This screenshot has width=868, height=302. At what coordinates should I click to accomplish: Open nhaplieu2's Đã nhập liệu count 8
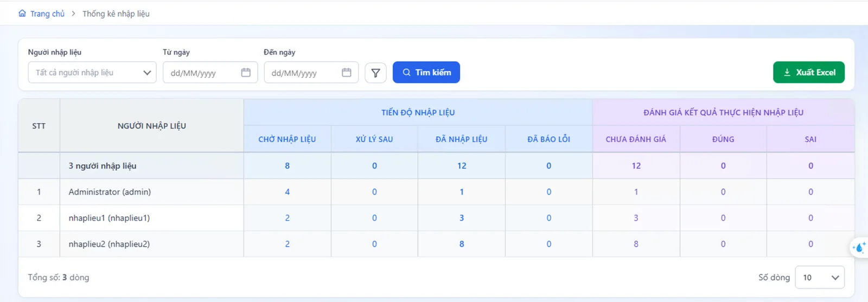462,244
